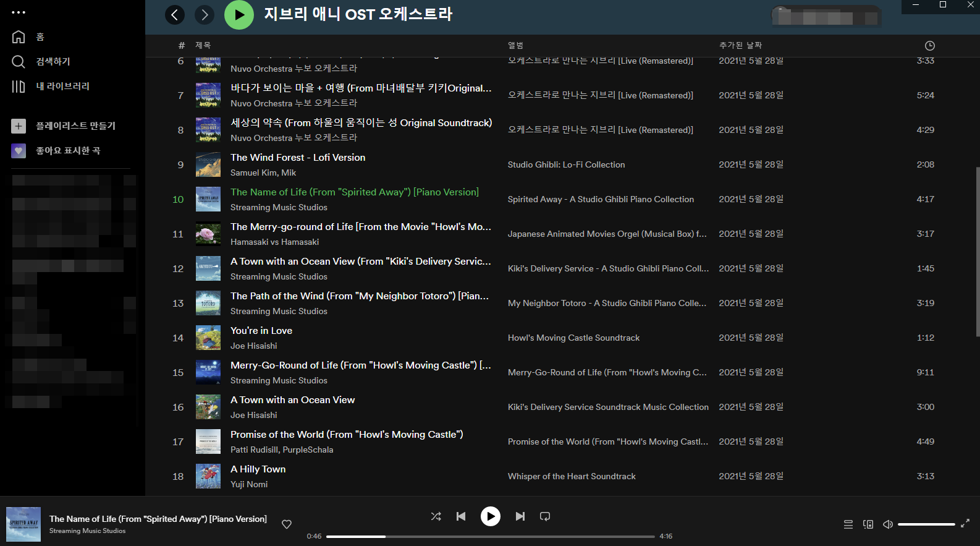Open artist Joe Hisaishi on track 16

point(254,416)
